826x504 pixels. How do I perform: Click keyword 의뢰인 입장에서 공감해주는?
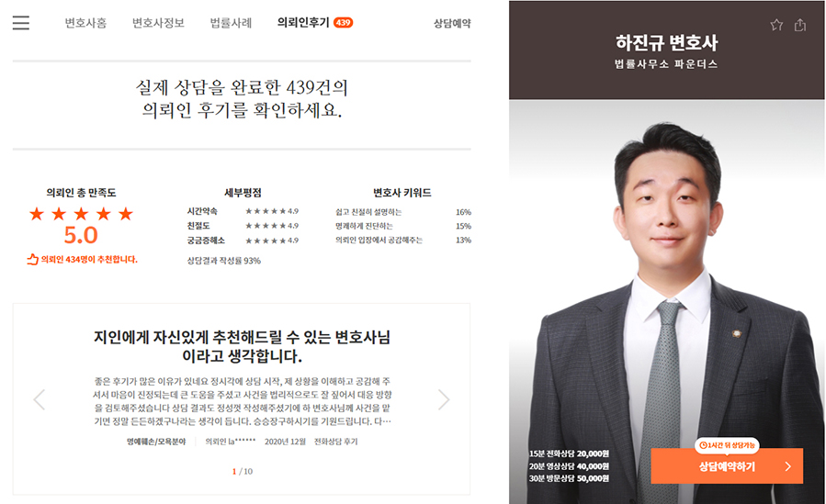[x=379, y=240]
